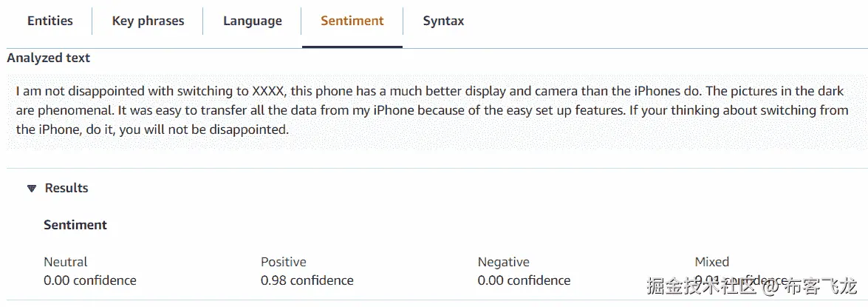Select the Language tab
This screenshot has height=307, width=868.
click(253, 21)
